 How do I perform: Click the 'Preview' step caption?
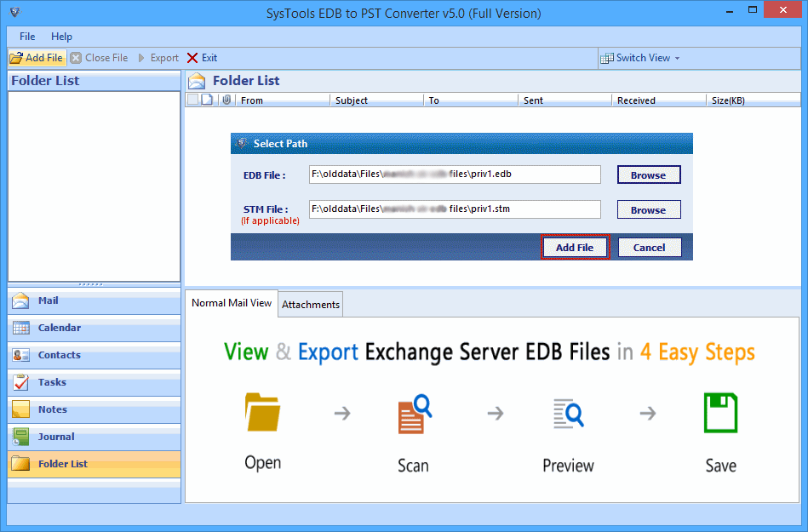569,466
